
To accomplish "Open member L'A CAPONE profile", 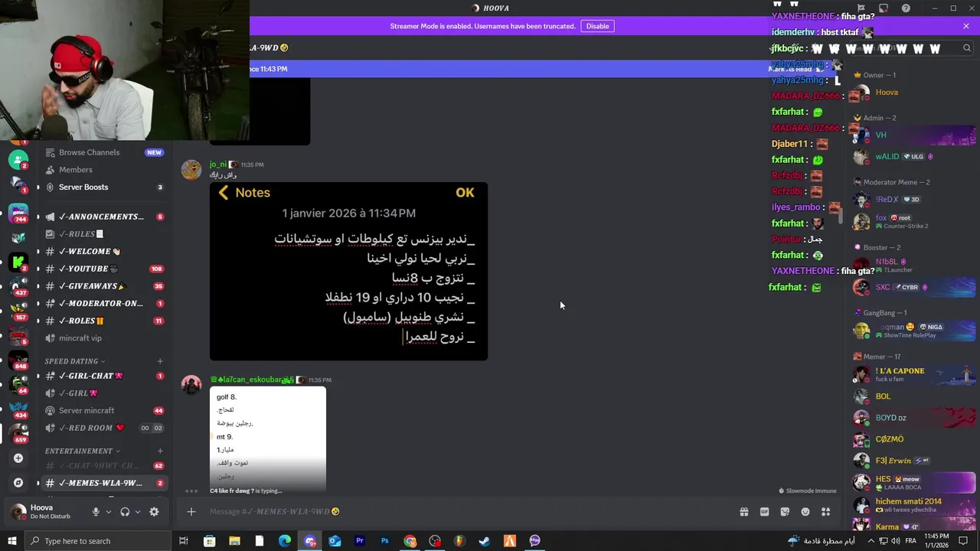I will (912, 374).
